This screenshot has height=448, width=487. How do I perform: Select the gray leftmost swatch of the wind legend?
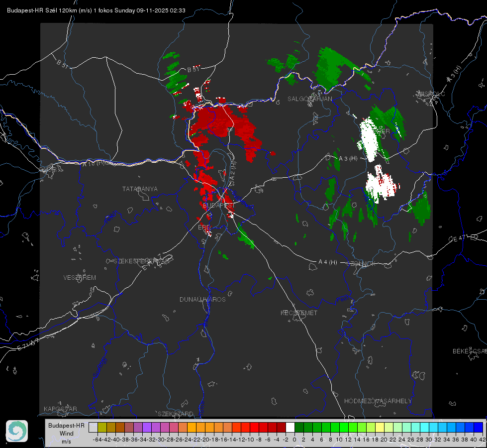point(93,427)
